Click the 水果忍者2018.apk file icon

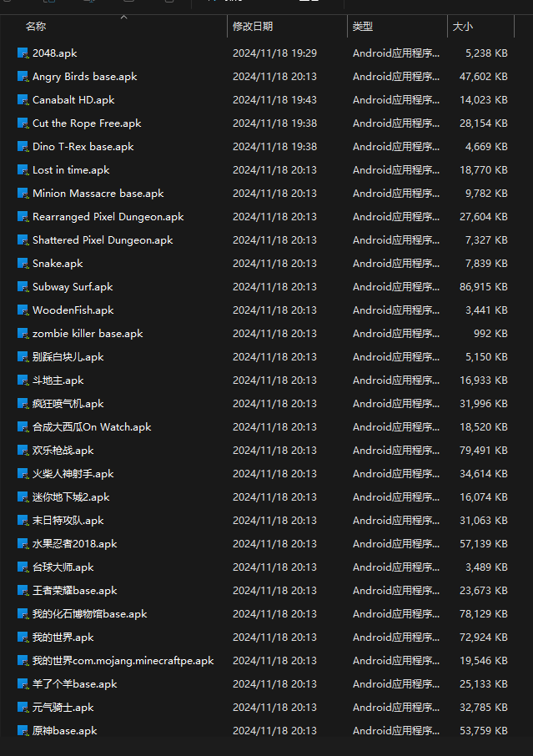tap(23, 544)
